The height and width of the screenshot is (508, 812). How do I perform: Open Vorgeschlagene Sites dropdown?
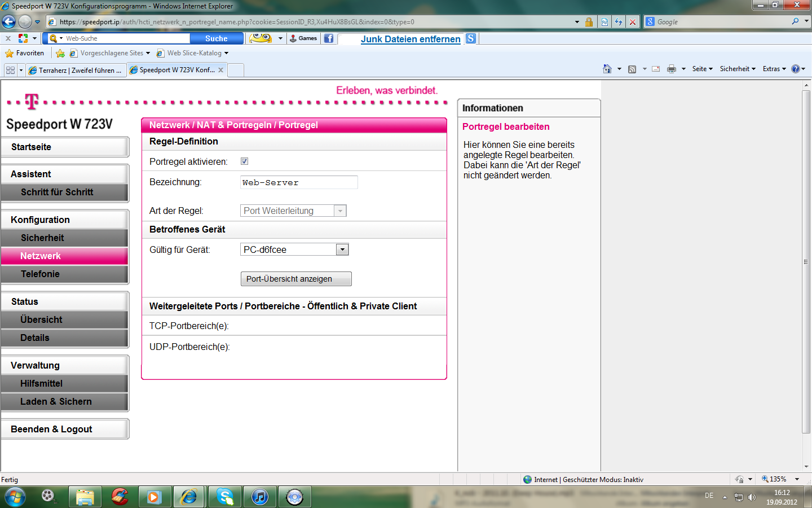tap(110, 53)
